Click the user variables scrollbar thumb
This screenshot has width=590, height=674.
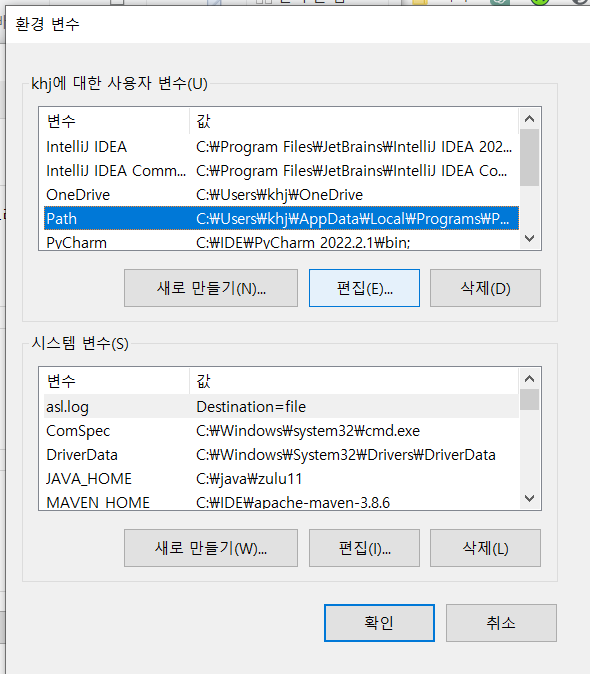pyautogui.click(x=529, y=157)
